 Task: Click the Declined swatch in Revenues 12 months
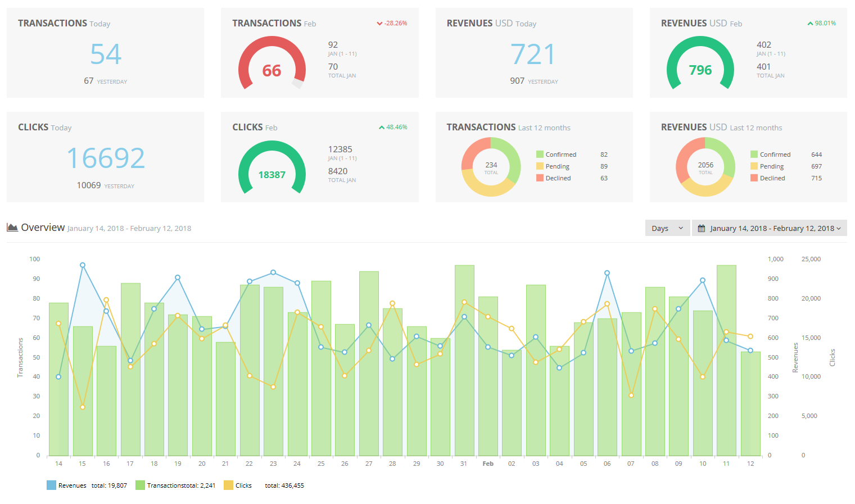pyautogui.click(x=754, y=178)
